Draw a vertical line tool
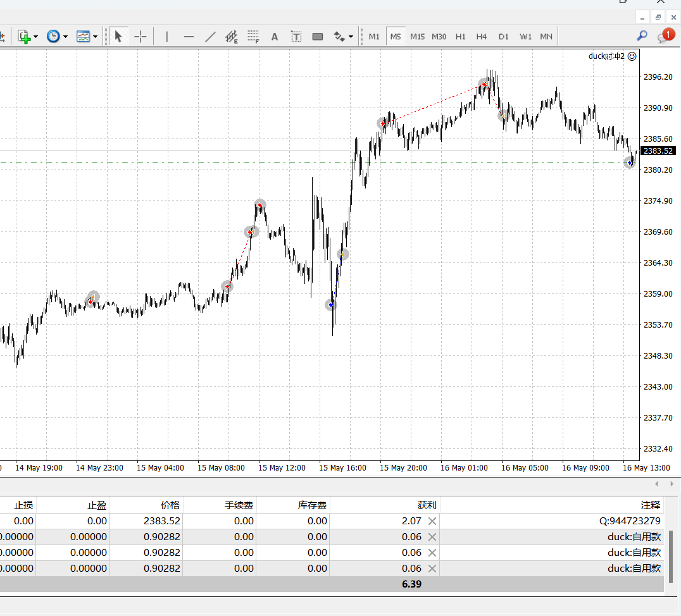The width and height of the screenshot is (681, 616). click(167, 37)
